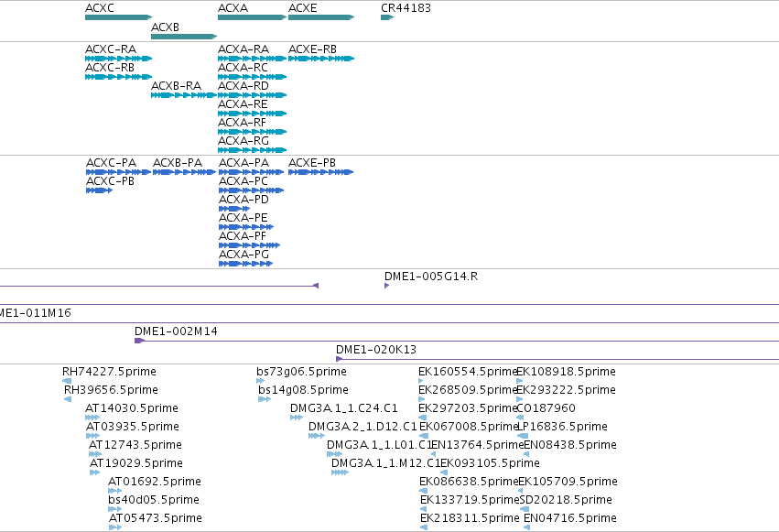Click feature DMG3A.1_1.L01.C1
The width and height of the screenshot is (779, 532).
[x=334, y=454]
